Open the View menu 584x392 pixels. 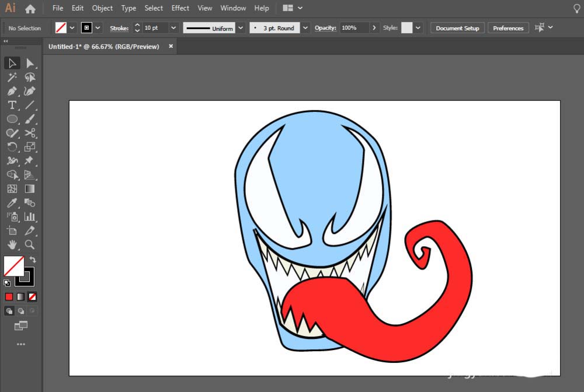[x=205, y=8]
